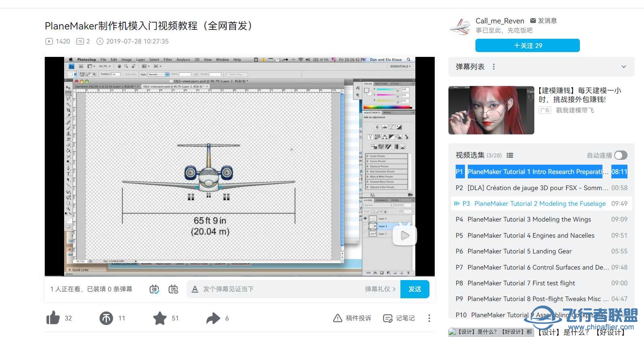Click the 1人正在看 viewer status text
Image resolution: width=644 pixels, height=337 pixels.
pyautogui.click(x=91, y=289)
